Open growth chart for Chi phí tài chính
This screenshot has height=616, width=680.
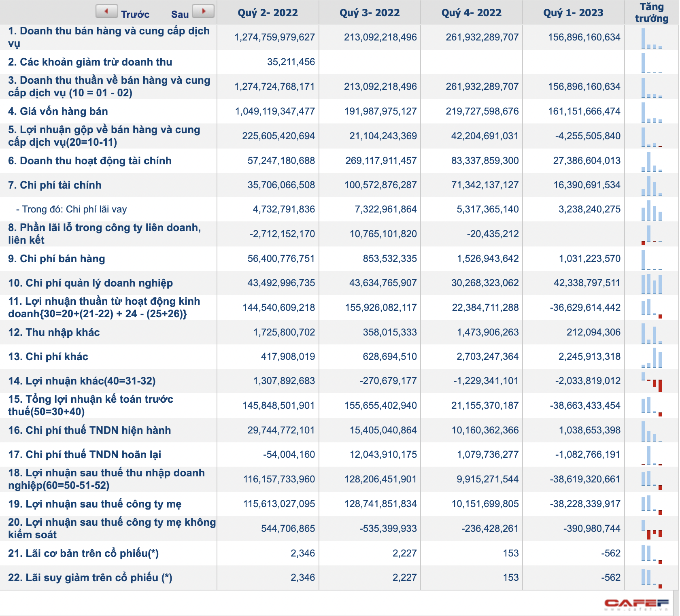point(652,186)
